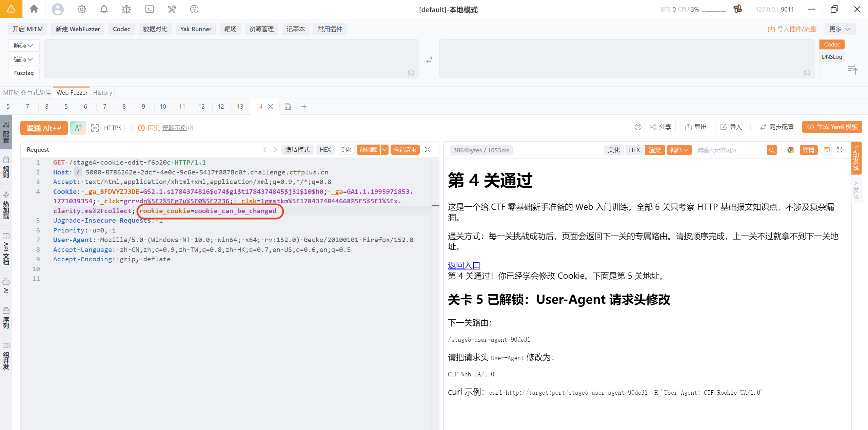Click the scan-frame icon beside HTTPS
Viewport: 868px width, 430px height.
pyautogui.click(x=95, y=128)
